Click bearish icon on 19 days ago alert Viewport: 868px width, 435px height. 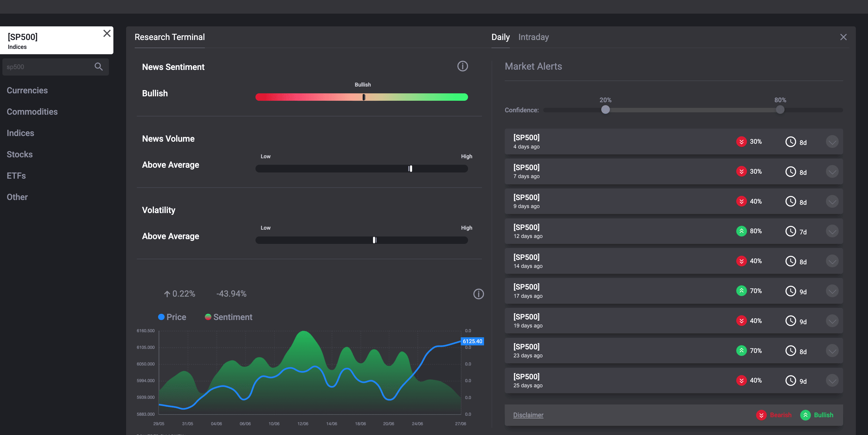[741, 321]
